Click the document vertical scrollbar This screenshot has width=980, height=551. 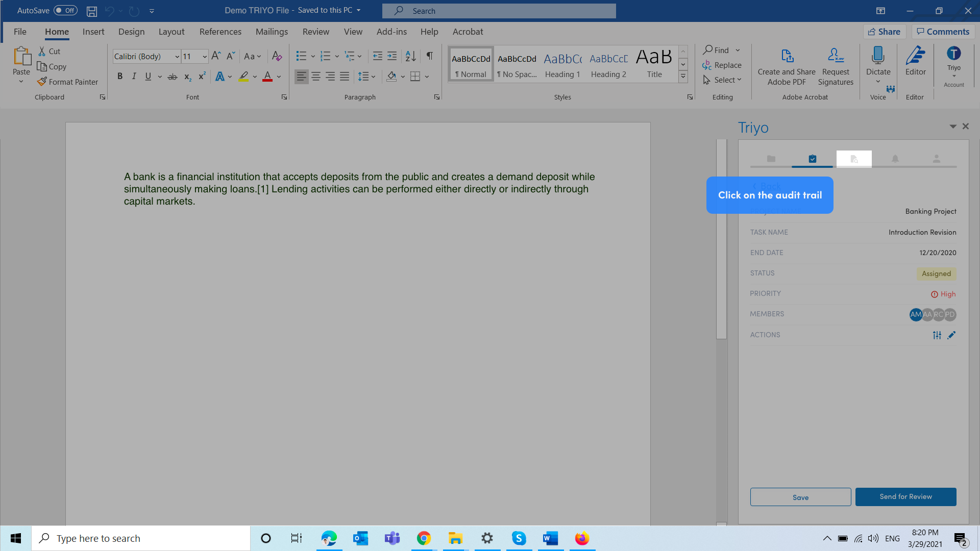[721, 239]
